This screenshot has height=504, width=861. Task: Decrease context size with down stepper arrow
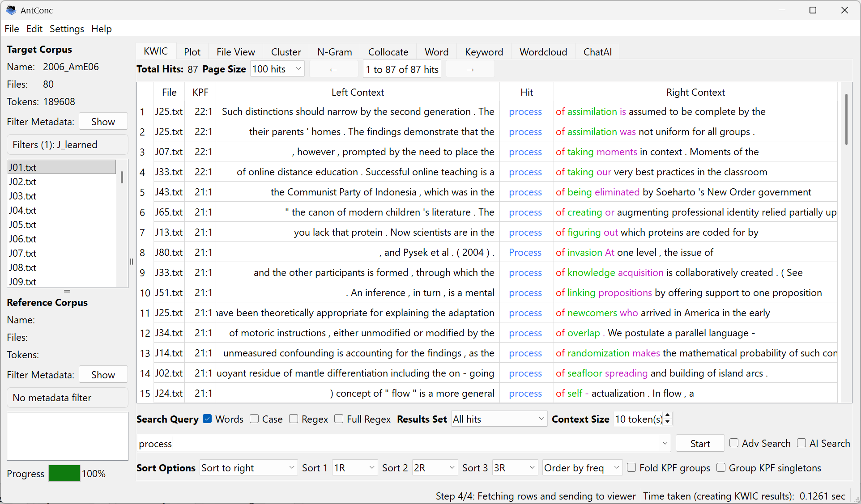[668, 422]
